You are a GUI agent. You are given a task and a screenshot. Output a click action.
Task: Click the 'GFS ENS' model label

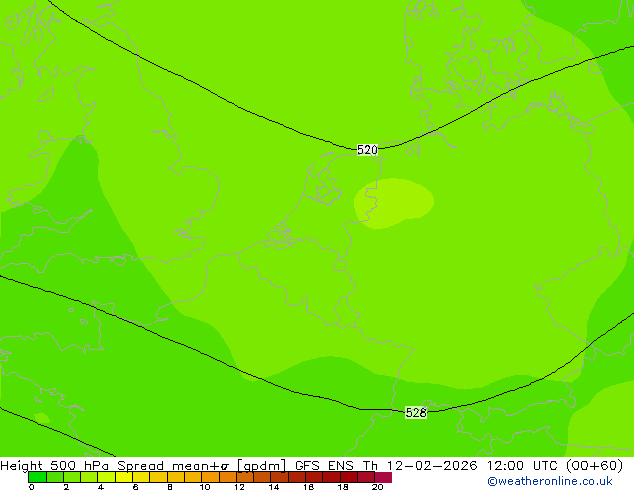(x=324, y=465)
